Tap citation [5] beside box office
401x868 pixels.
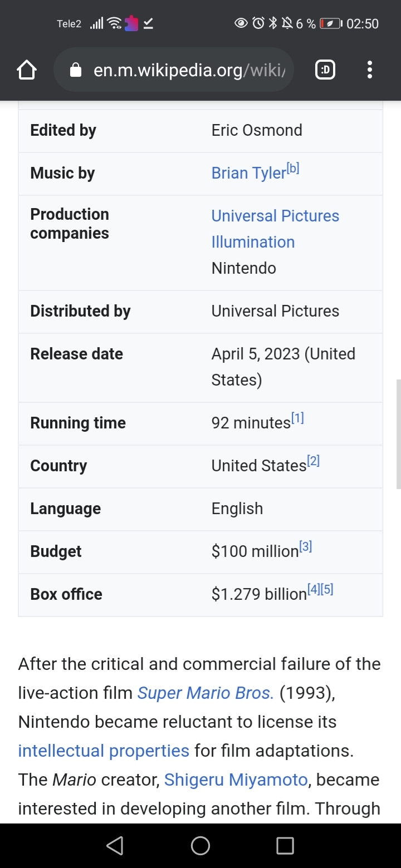[327, 590]
